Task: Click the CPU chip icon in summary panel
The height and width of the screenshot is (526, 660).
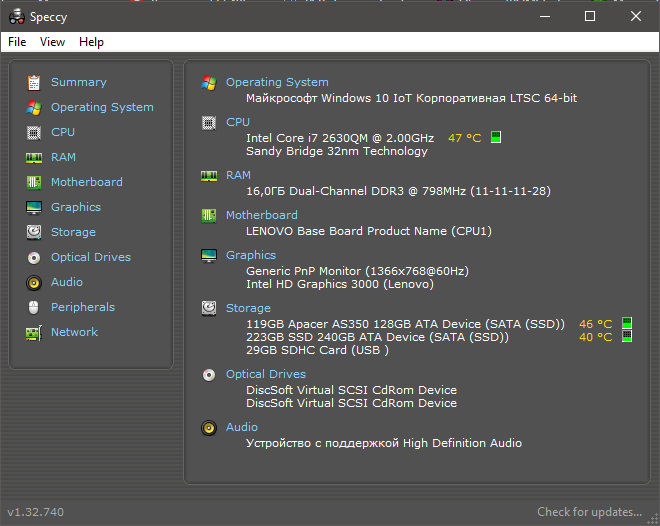Action: point(209,122)
